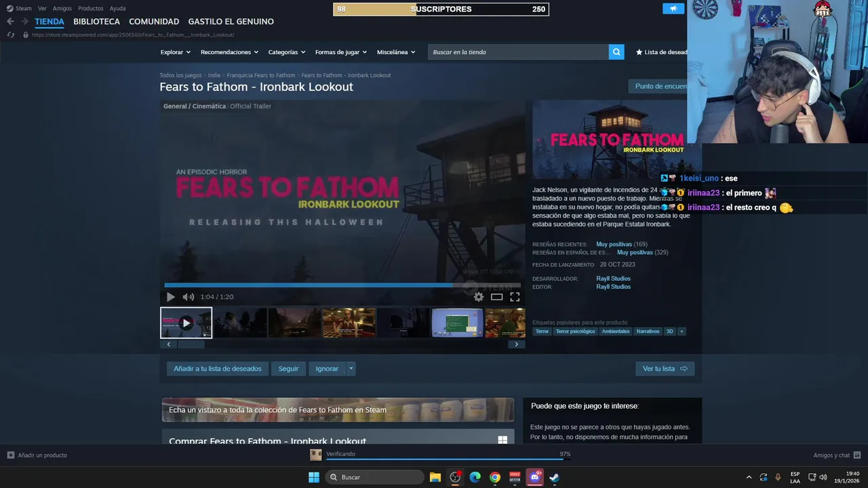Screen dimensions: 868x488
Task: Click Ver tu lista button
Action: point(665,369)
